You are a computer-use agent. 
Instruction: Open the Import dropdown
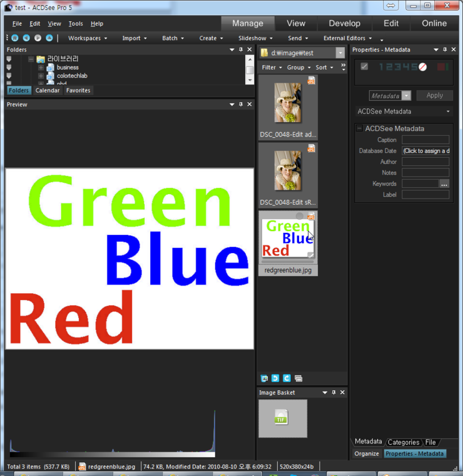[x=135, y=38]
